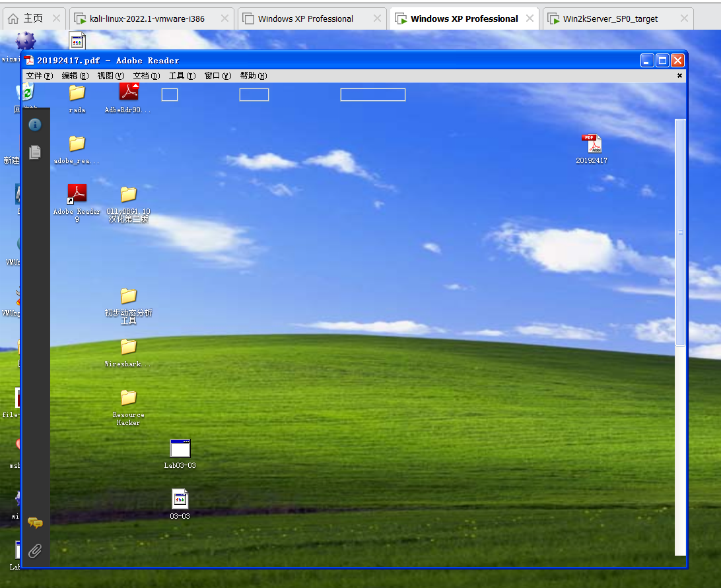
Task: Open the Pages panel icon in sidebar
Action: [35, 152]
